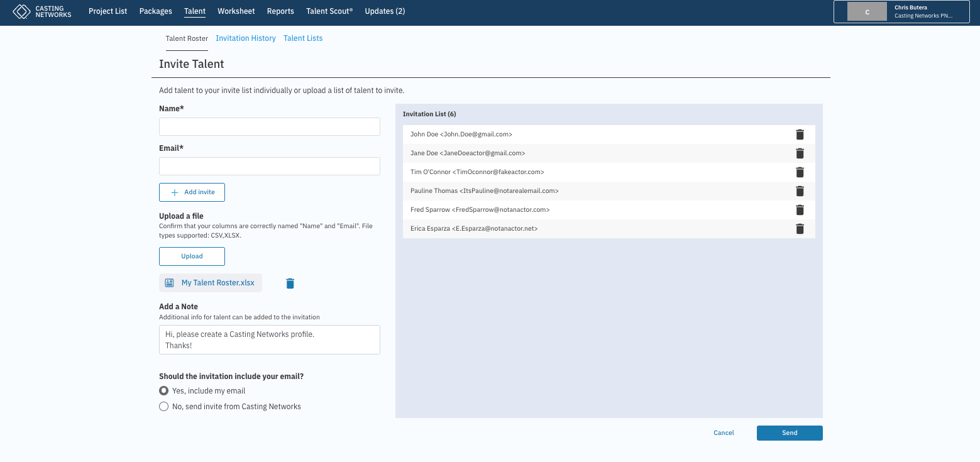The width and height of the screenshot is (980, 462).
Task: Go to Talent in top navigation
Action: coord(195,11)
